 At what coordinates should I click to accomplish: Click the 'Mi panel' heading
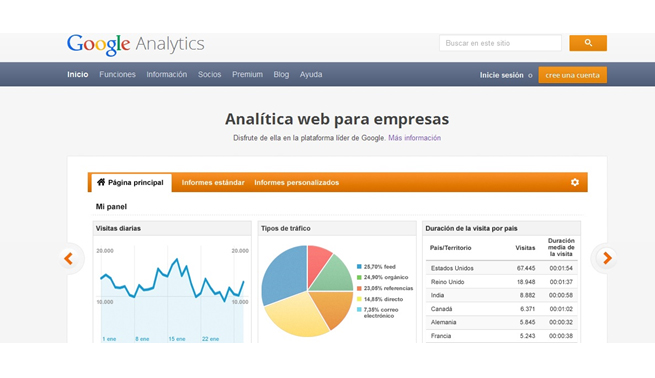click(x=111, y=207)
